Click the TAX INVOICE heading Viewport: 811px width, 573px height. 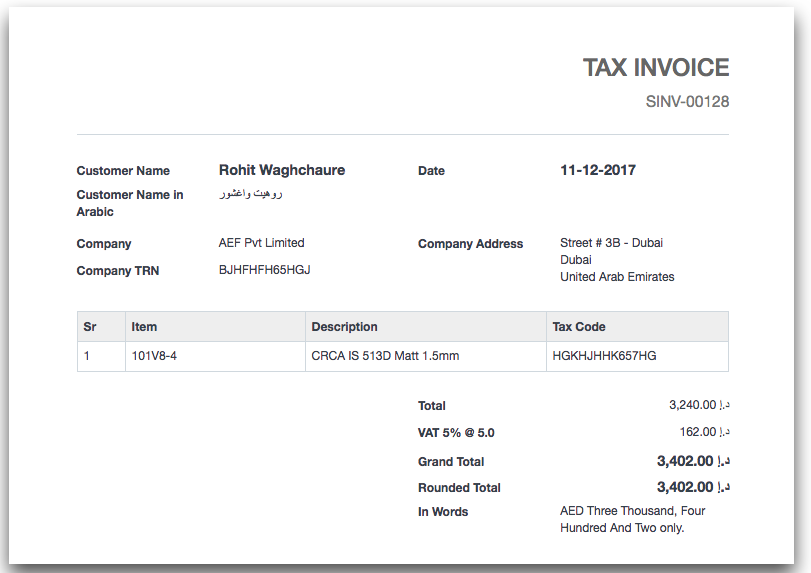(655, 68)
